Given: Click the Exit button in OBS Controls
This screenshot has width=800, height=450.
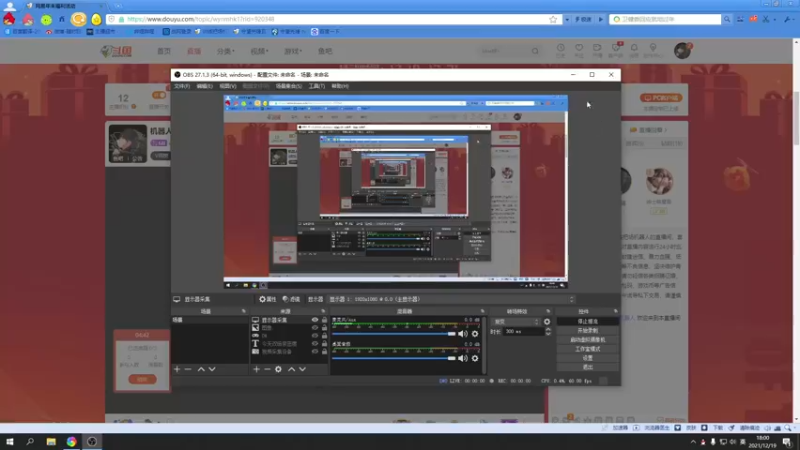Looking at the screenshot, I should coord(587,367).
